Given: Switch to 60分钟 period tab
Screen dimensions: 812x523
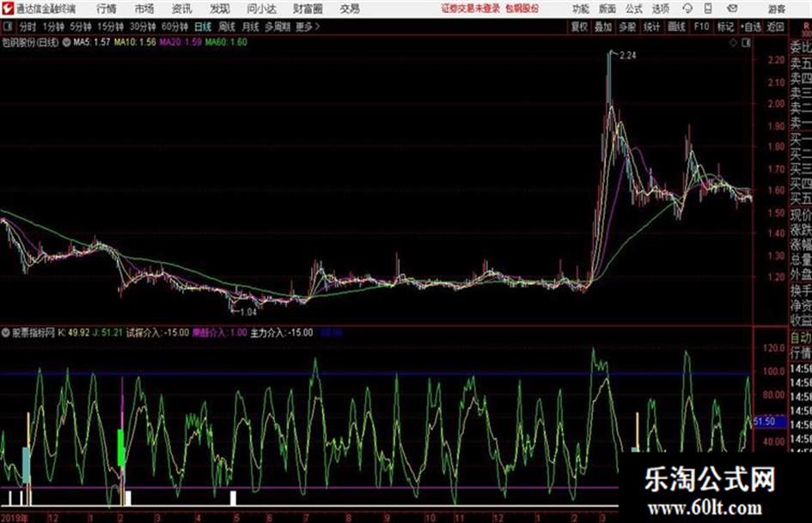Looking at the screenshot, I should coord(174,27).
